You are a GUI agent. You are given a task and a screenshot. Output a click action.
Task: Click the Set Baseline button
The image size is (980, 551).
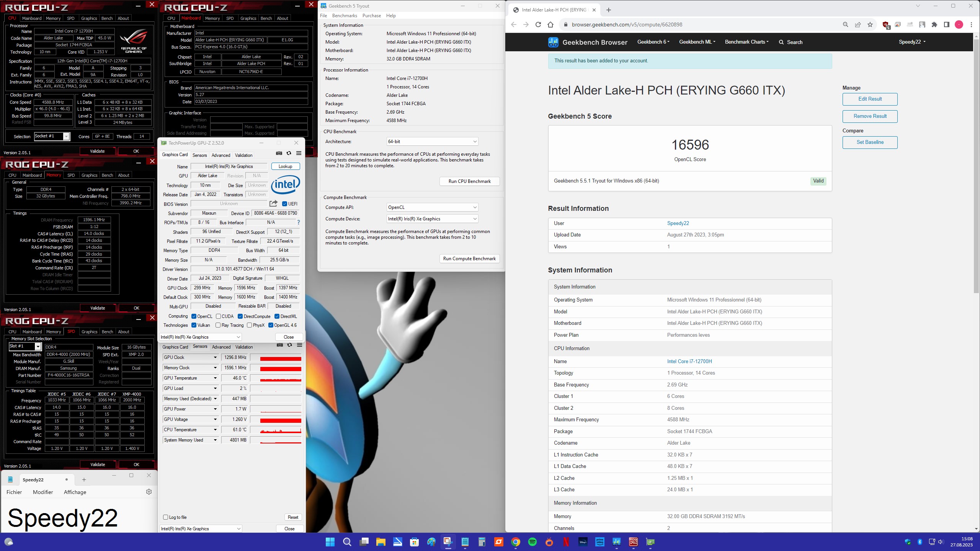point(870,142)
